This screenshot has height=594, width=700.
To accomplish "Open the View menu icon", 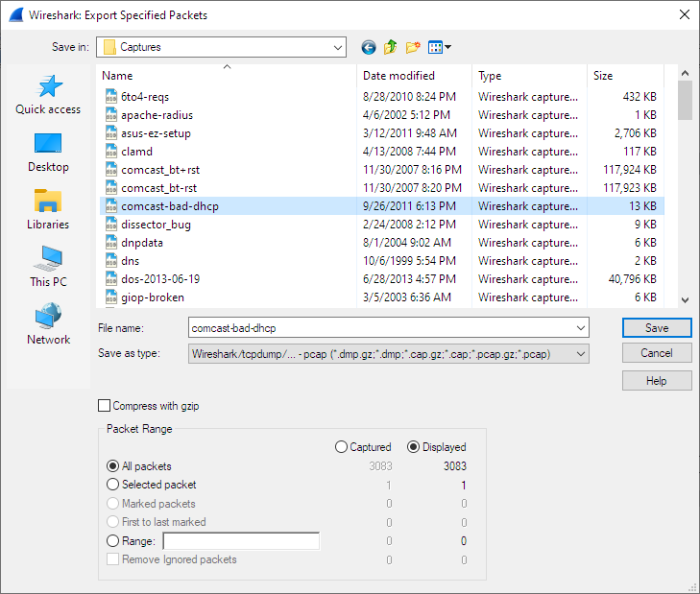I will click(x=439, y=47).
